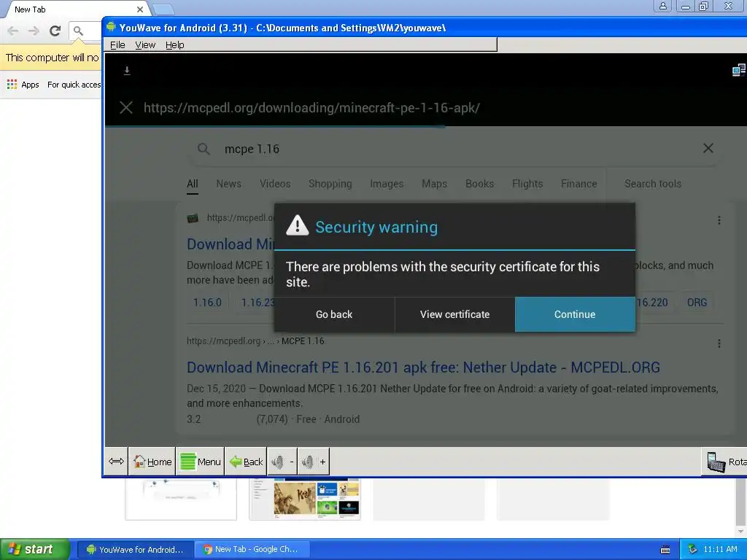Open the File menu in YouWave
This screenshot has height=560, width=747.
click(117, 44)
